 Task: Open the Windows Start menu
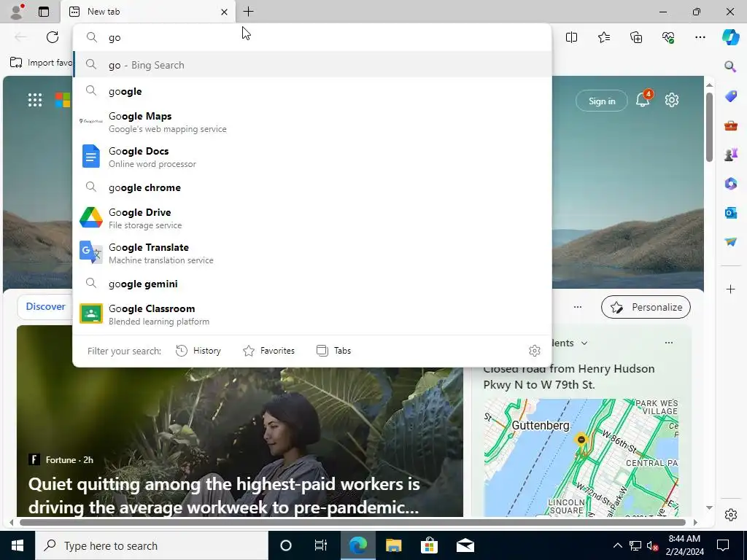click(x=18, y=545)
